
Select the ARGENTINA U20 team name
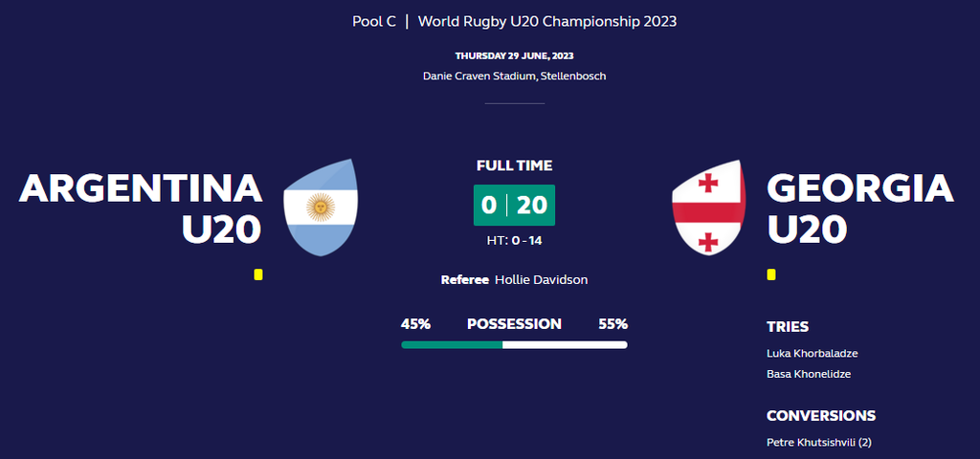click(x=141, y=208)
